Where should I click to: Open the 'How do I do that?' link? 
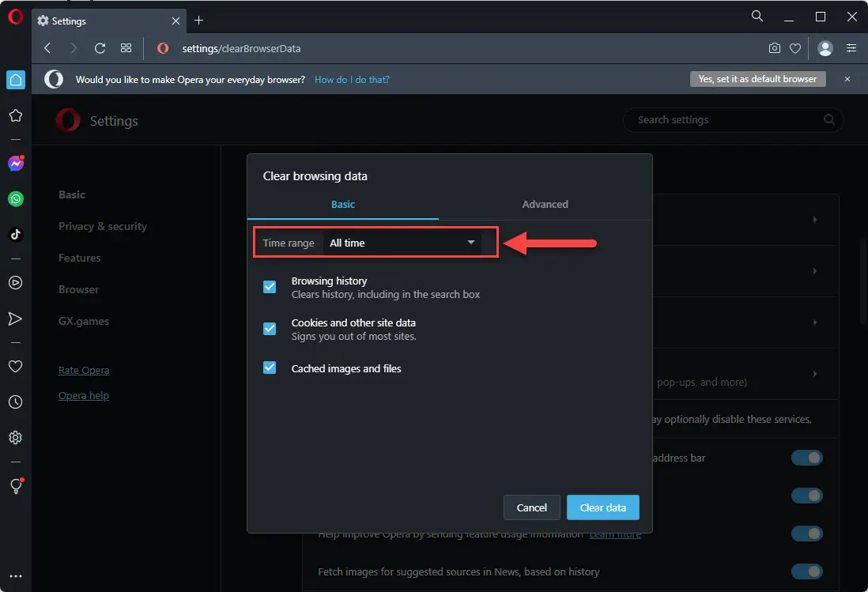pos(352,80)
